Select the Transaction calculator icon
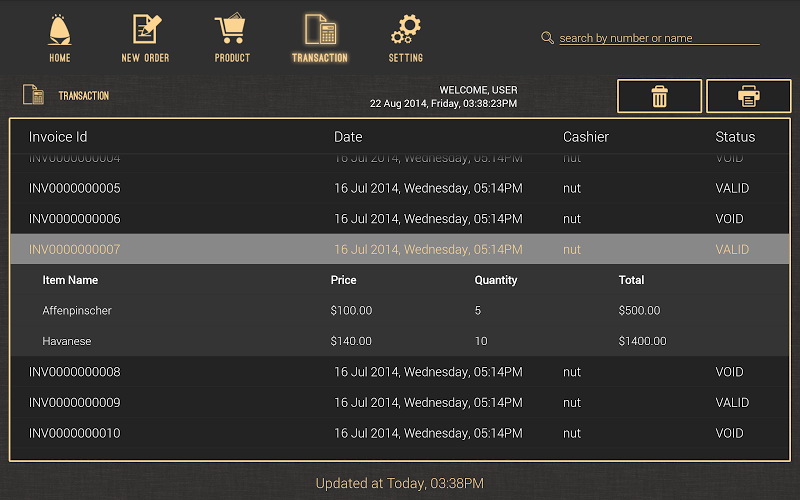Viewport: 800px width, 500px height. [x=319, y=32]
